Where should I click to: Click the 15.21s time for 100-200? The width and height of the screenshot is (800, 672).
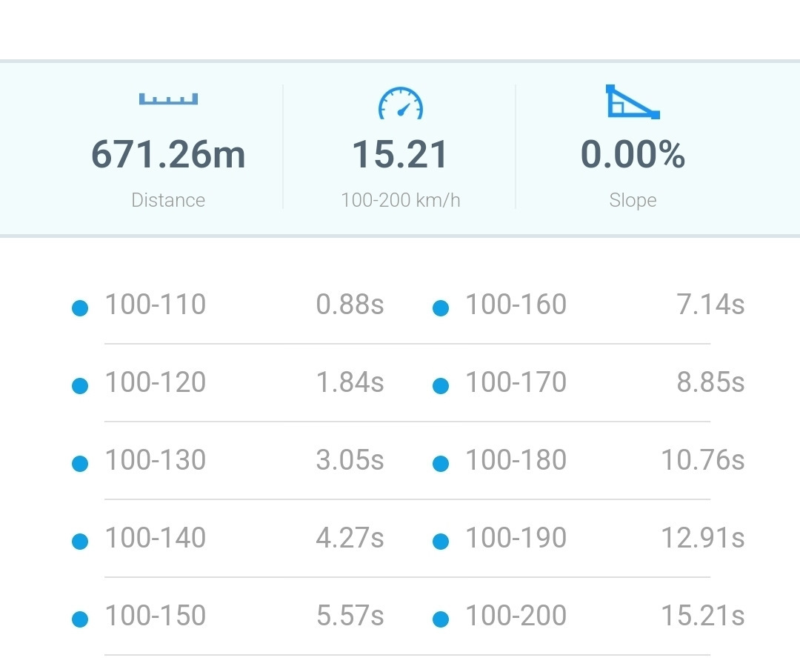pos(702,616)
